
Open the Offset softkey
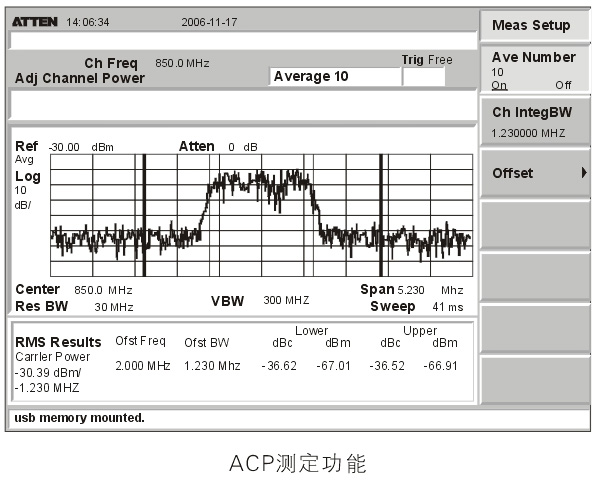click(x=535, y=173)
